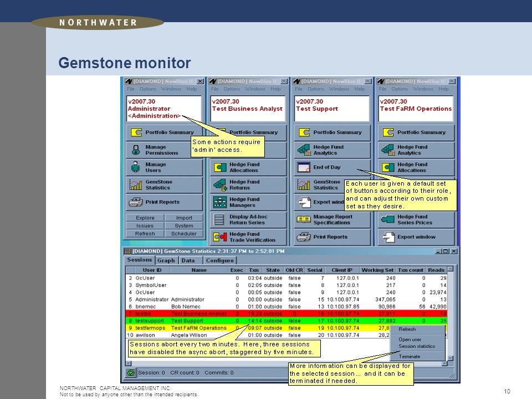The height and width of the screenshot is (399, 532).
Task: Click scroll down arrow in sessions table
Action: (450, 358)
